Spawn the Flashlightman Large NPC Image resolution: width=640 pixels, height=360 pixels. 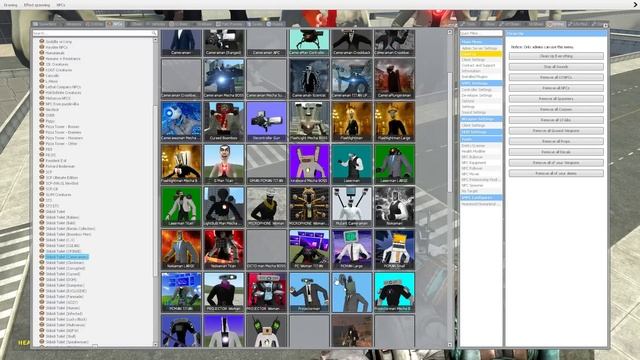coord(394,121)
